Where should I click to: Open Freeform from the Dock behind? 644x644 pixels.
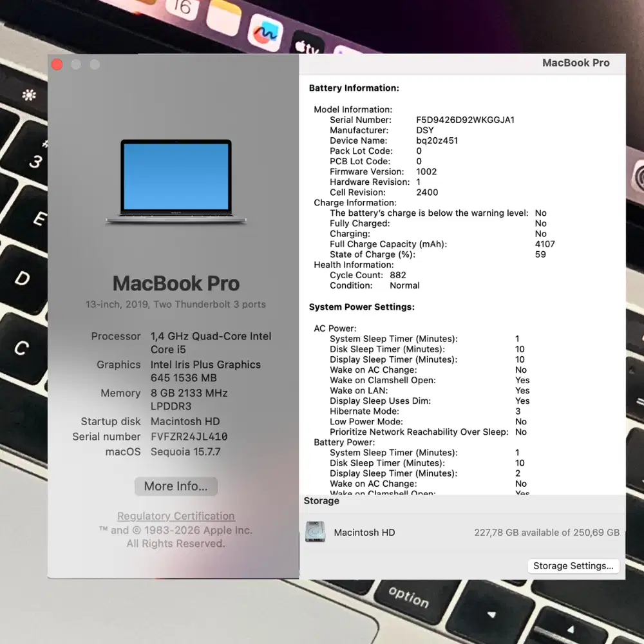point(265,32)
